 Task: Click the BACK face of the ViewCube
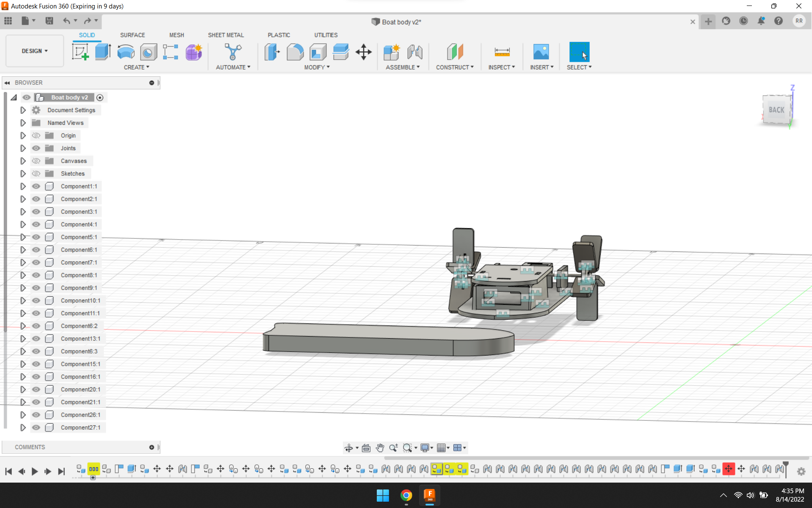[x=776, y=110]
